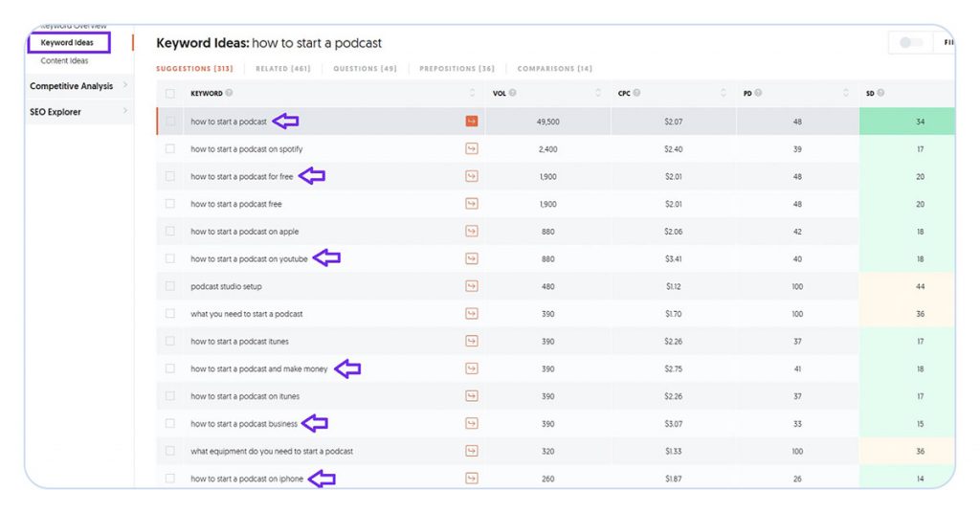Click keyword 'how to start a podcast on spotify'
This screenshot has height=513, width=980.
[x=247, y=149]
